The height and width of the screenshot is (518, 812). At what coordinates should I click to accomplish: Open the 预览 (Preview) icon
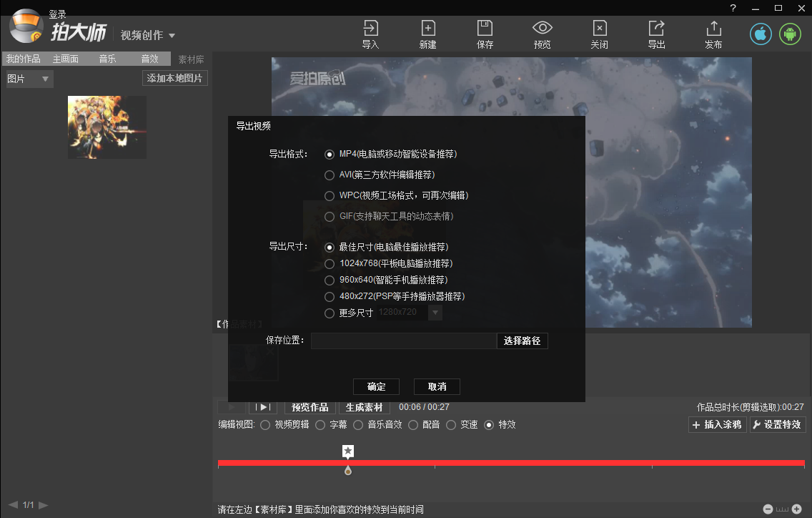pos(542,34)
